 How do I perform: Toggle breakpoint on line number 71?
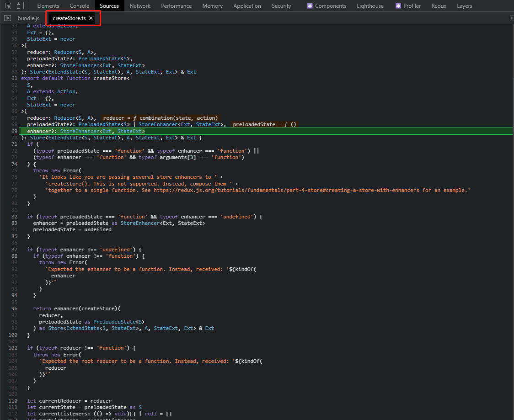tap(14, 144)
